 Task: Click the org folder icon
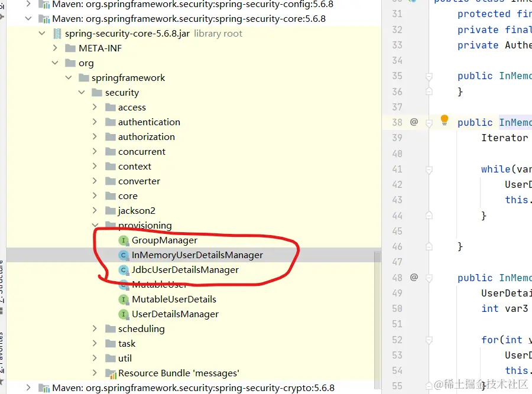pos(70,63)
